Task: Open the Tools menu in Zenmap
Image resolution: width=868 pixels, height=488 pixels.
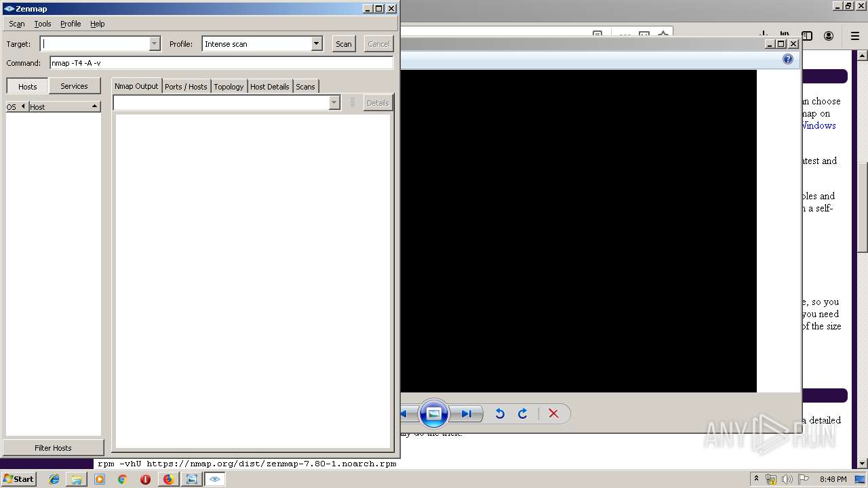Action: coord(43,24)
